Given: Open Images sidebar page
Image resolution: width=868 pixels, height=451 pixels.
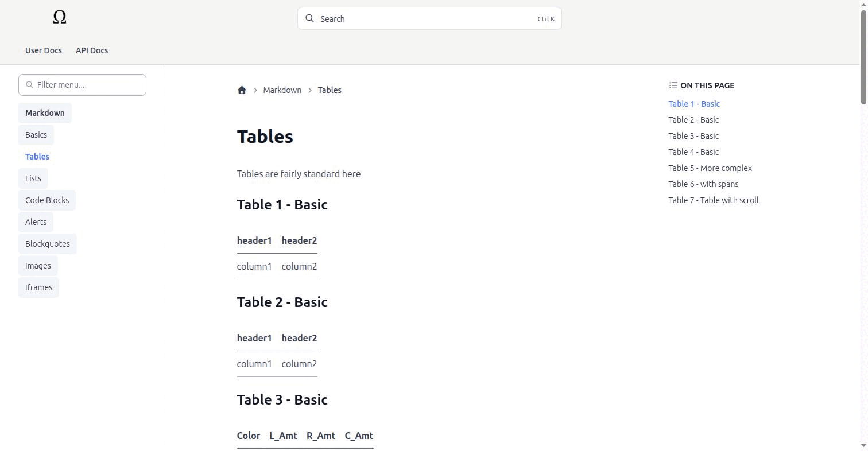Looking at the screenshot, I should click(38, 266).
